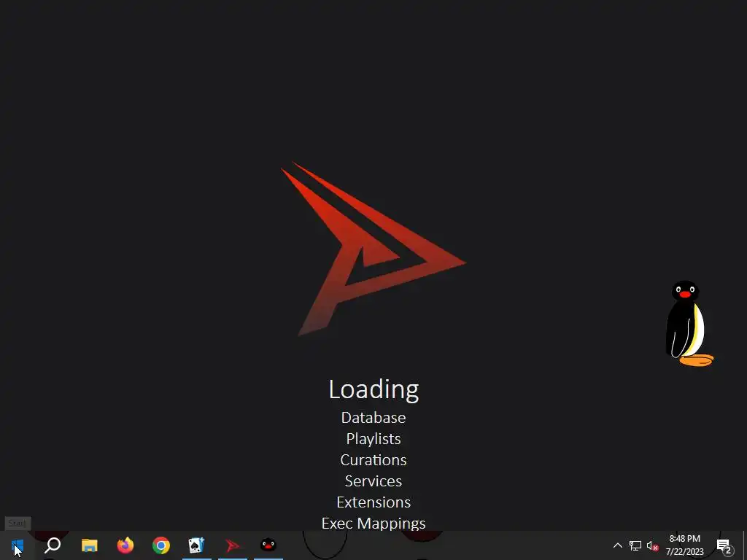This screenshot has width=747, height=560.
Task: Switch to Solitaire cards app in taskbar
Action: pyautogui.click(x=197, y=545)
